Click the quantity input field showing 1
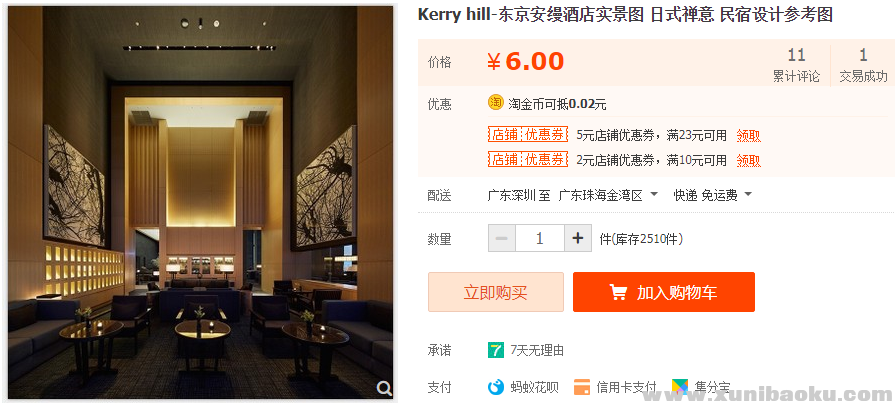Viewport: 895px width, 407px height. tap(540, 238)
